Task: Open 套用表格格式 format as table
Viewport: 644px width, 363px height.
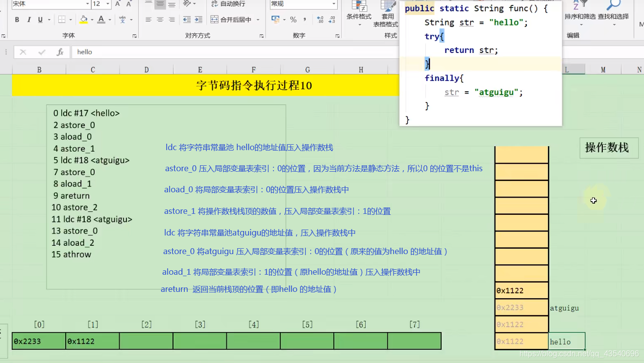Action: (386, 14)
